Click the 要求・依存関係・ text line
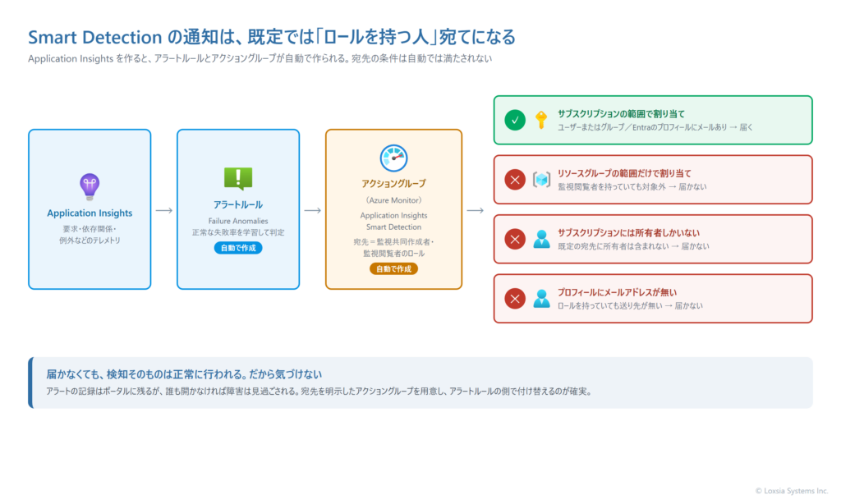841x504 pixels. tap(90, 229)
